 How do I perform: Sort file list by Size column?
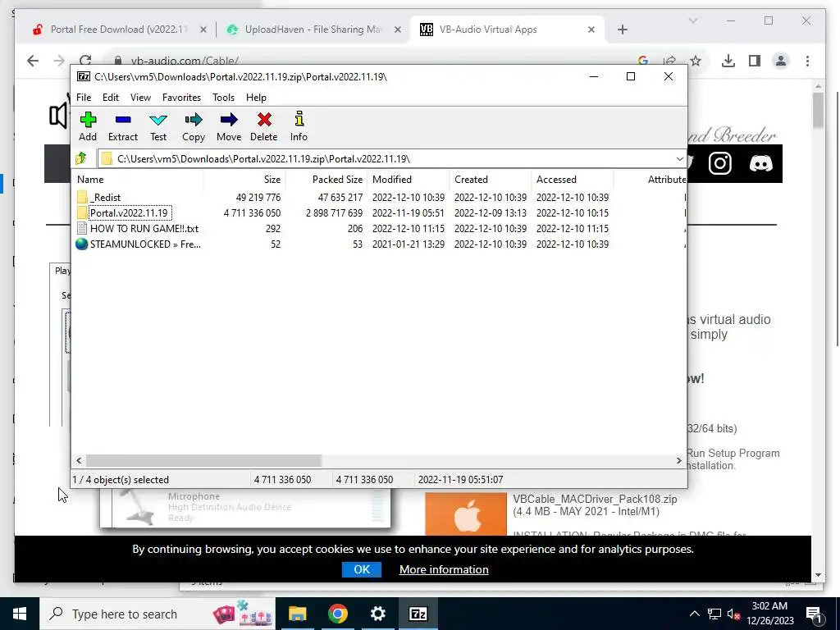coord(244,180)
